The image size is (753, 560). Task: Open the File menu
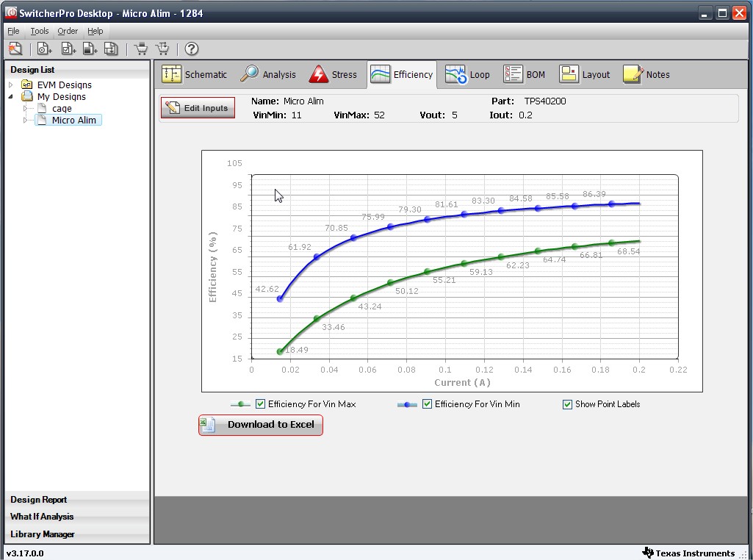click(13, 31)
